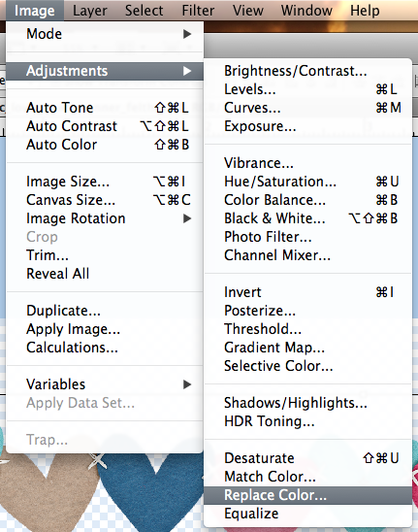Open the Help menu
This screenshot has width=418, height=532.
[x=365, y=11]
